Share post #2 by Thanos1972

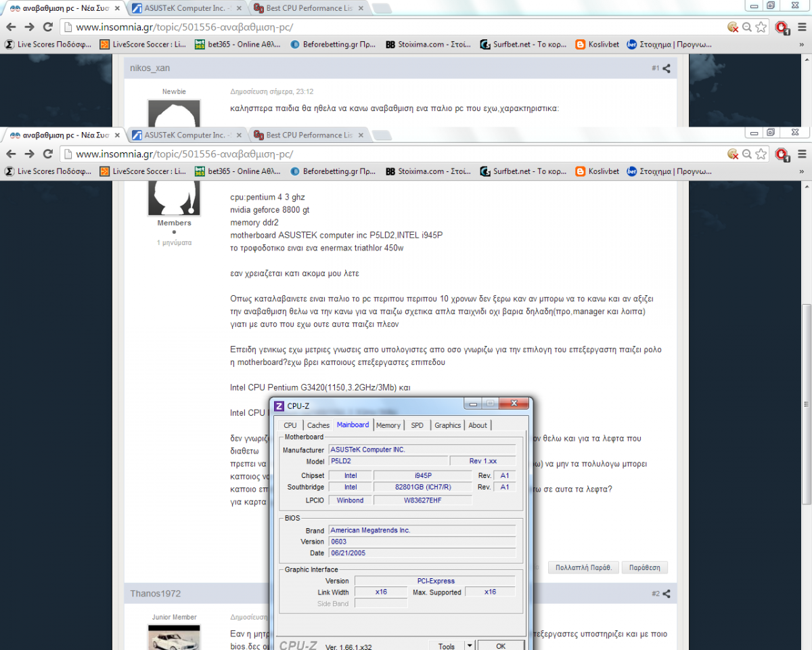(667, 594)
